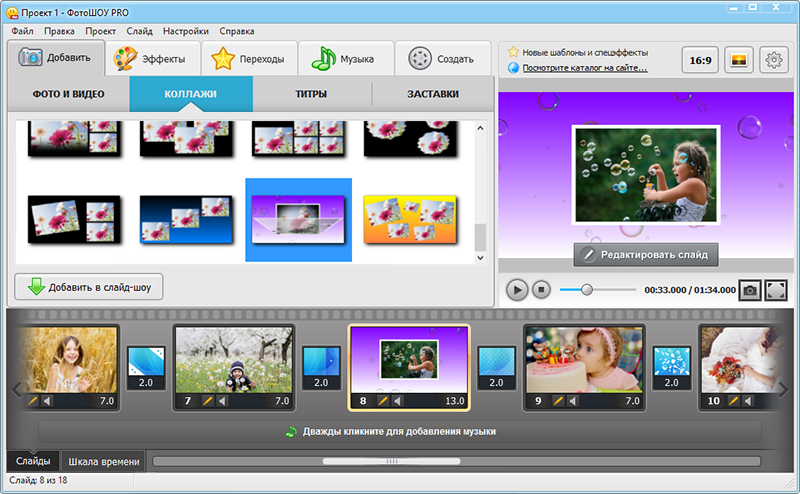Select the ЗАСТАВКИ subtab
Image resolution: width=800 pixels, height=494 pixels.
pyautogui.click(x=433, y=94)
